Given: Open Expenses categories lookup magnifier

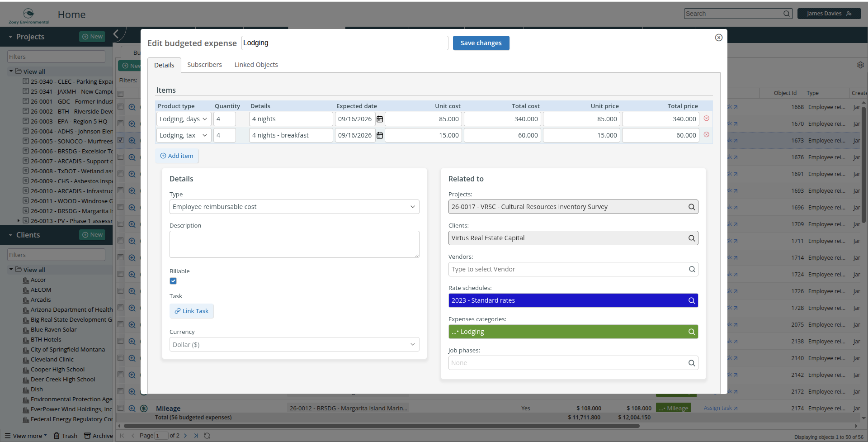Looking at the screenshot, I should click(x=691, y=332).
